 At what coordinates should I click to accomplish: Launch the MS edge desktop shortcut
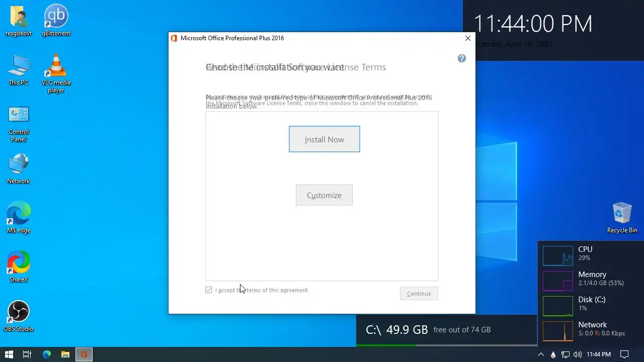tap(19, 217)
